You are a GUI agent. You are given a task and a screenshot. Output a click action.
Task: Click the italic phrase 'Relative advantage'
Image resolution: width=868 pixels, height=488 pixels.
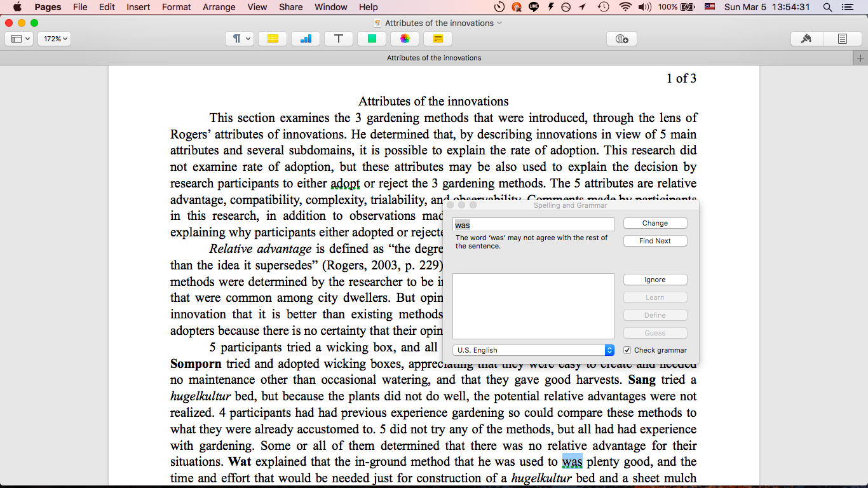coord(261,249)
